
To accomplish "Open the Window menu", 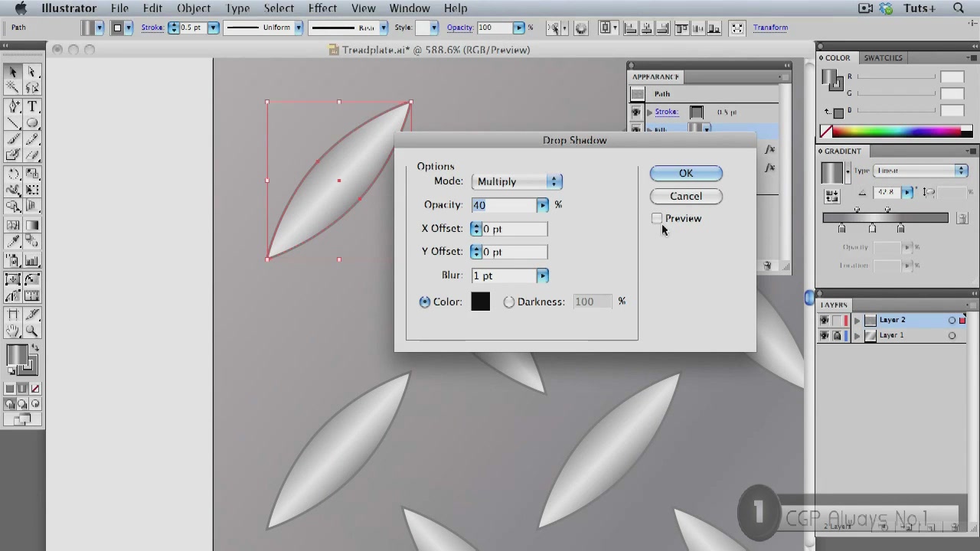I will [410, 8].
